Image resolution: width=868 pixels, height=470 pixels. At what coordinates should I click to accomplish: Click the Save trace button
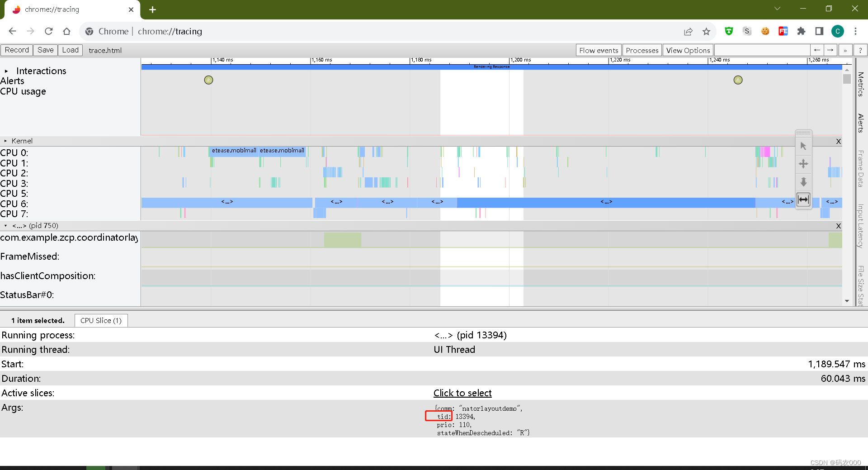click(x=45, y=50)
